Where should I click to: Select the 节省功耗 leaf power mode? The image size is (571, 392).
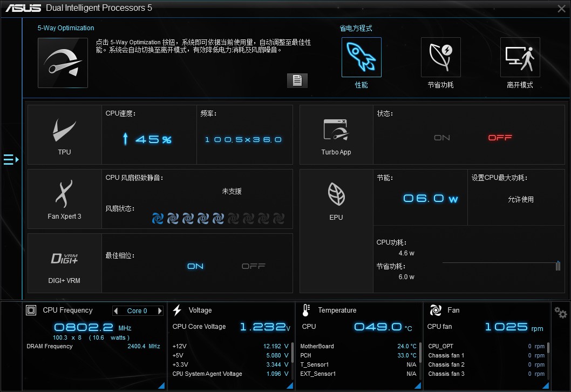point(440,57)
